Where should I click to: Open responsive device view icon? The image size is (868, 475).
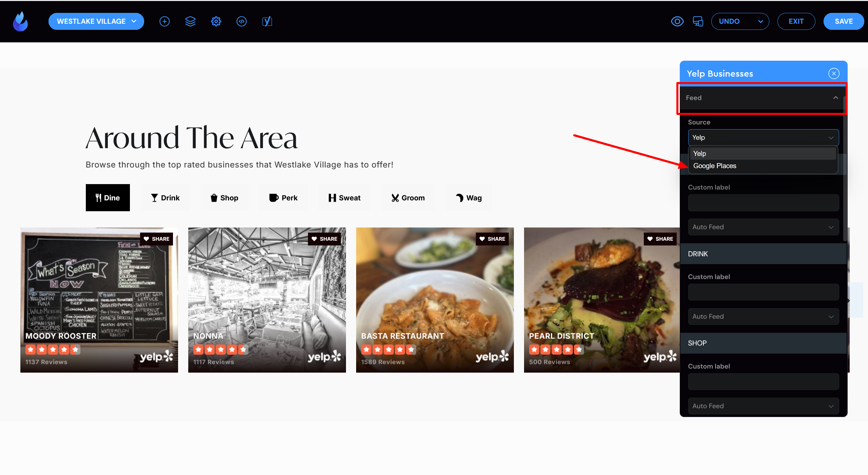[698, 21]
